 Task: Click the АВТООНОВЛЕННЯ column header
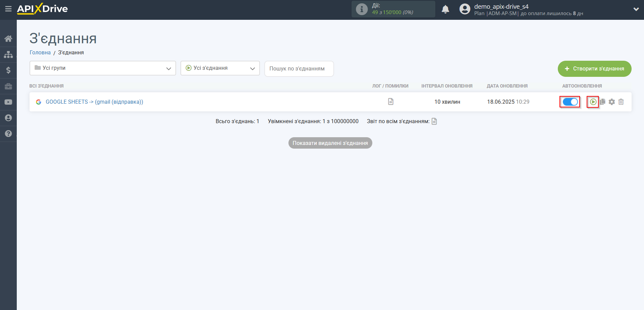pos(582,86)
